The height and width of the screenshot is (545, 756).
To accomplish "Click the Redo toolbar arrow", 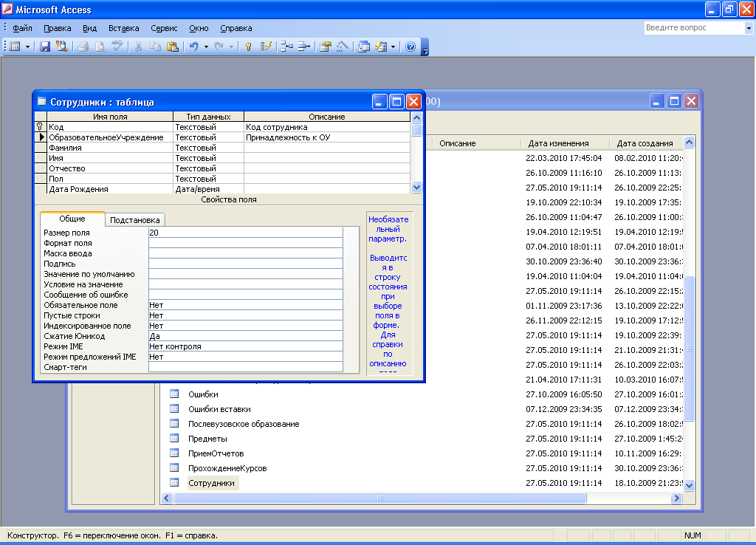I will click(x=219, y=47).
